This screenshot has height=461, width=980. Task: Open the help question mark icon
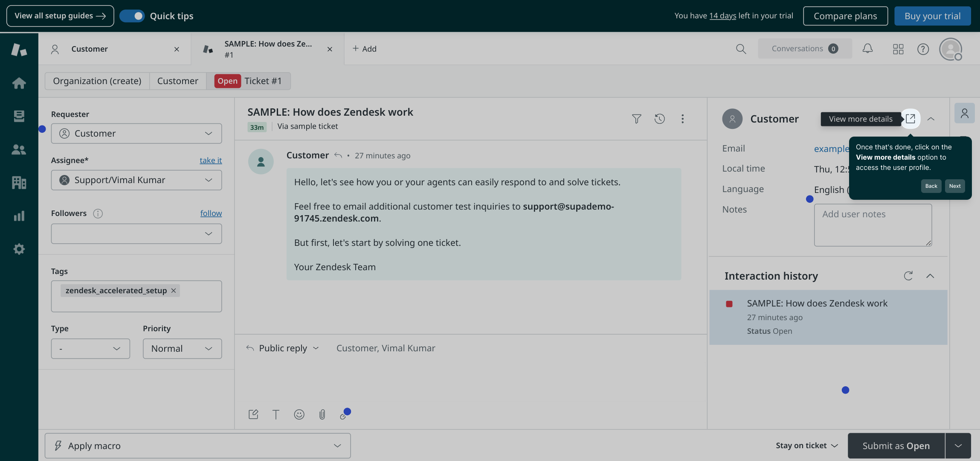tap(923, 49)
